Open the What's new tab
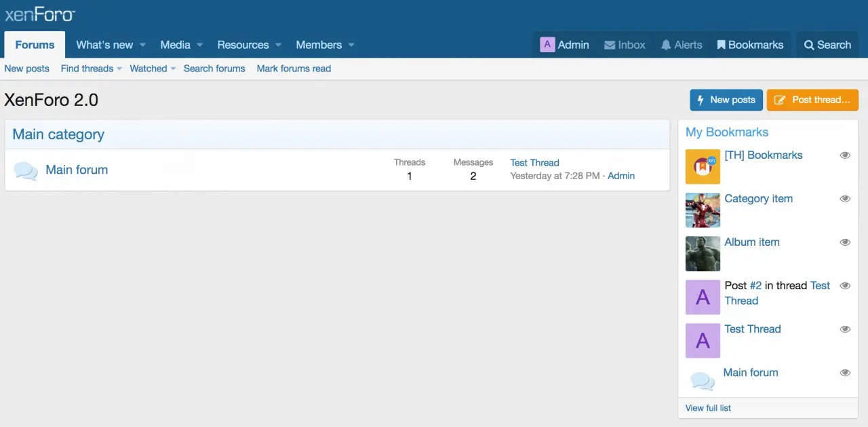Screen dimensions: 868x427 click(104, 45)
